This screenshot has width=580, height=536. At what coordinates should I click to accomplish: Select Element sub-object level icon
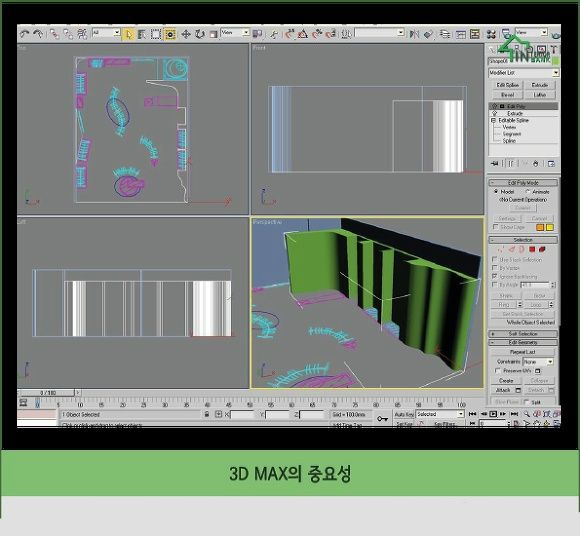point(542,249)
